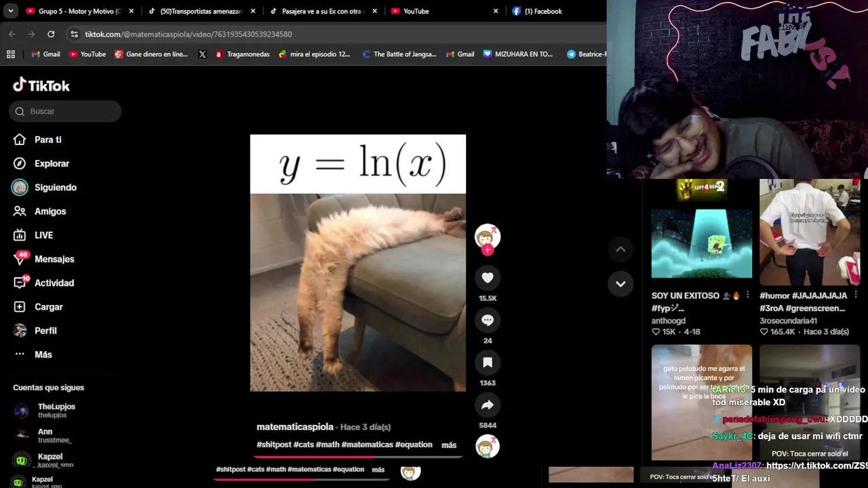Open gato pelotudo ramen video thumbnail

click(x=702, y=402)
